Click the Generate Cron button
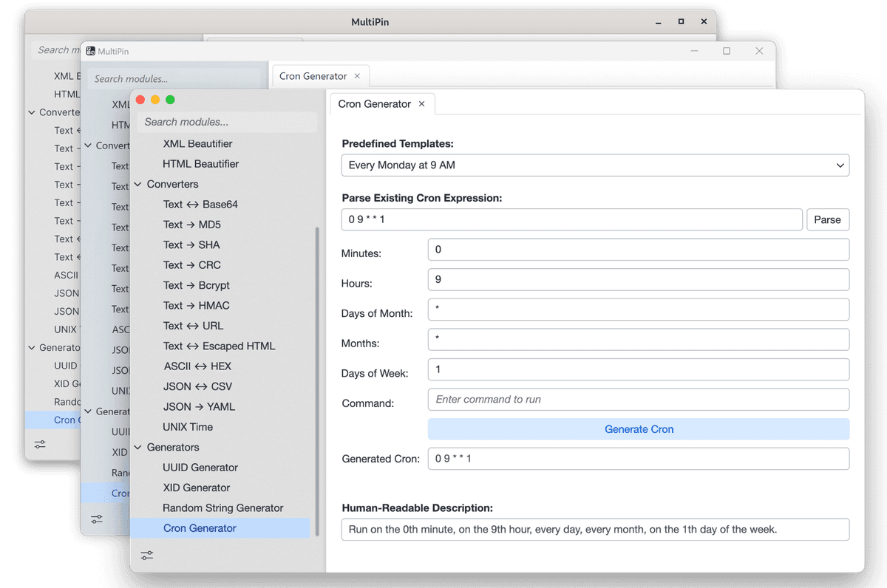The width and height of the screenshot is (887, 588). point(639,429)
